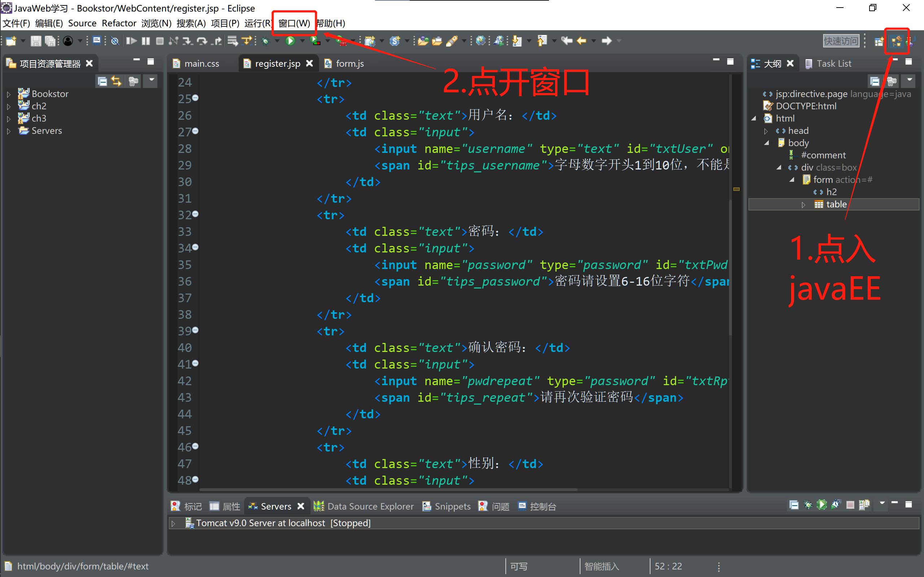Click the New wizard icon in the toolbar
The image size is (924, 577).
[10, 41]
